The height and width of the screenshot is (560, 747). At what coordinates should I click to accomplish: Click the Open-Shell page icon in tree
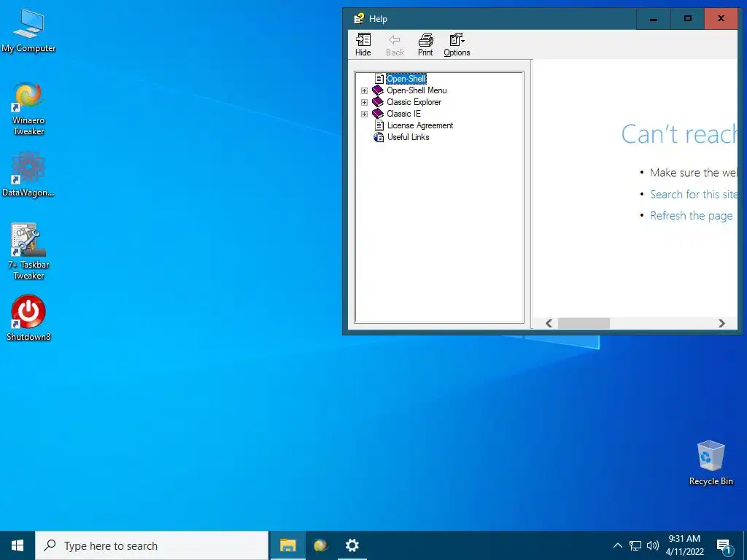pos(379,79)
